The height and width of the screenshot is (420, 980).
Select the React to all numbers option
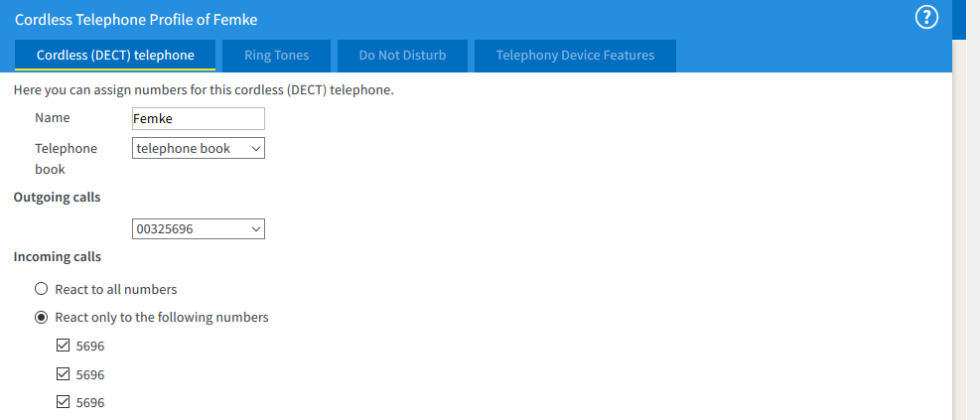tap(41, 289)
